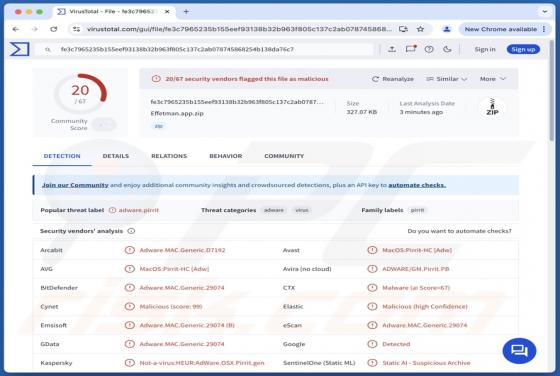Click the Reanalyze button
Viewport: 560px width, 376px height.
[393, 79]
